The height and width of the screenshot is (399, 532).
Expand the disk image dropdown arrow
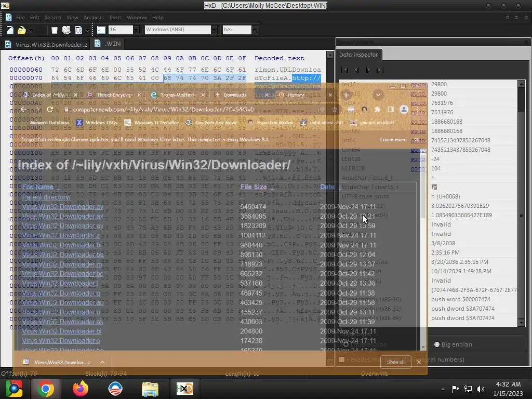click(x=87, y=30)
